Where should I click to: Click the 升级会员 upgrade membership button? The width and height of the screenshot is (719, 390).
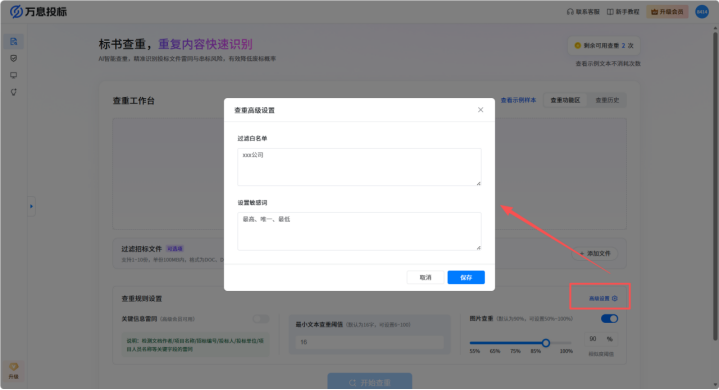click(667, 11)
